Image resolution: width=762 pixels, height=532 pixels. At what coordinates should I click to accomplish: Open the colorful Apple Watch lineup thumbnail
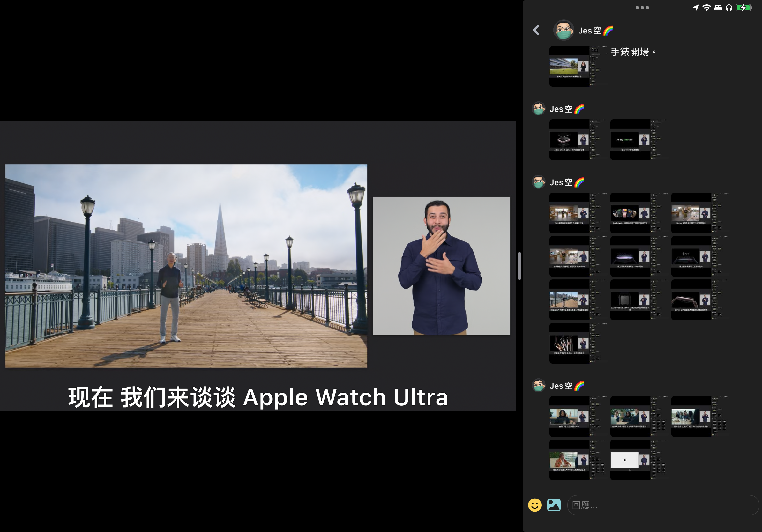[640, 213]
